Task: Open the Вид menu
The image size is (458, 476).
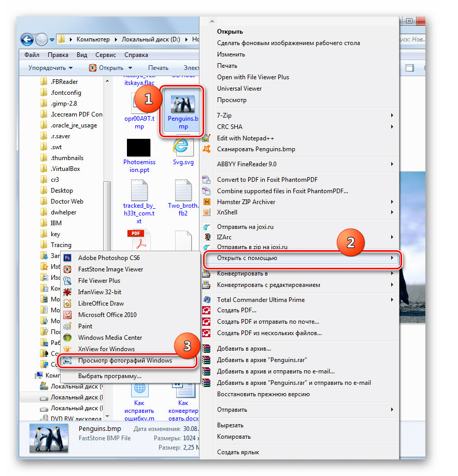Action: [82, 55]
